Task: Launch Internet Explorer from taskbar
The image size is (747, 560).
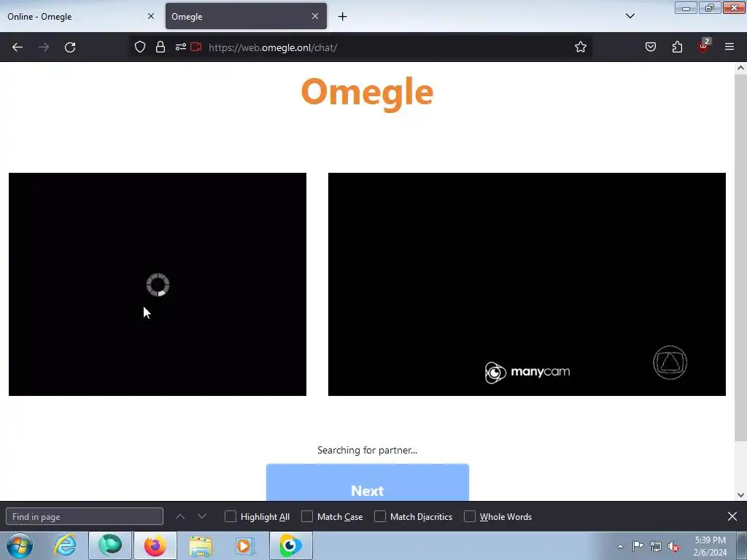Action: point(65,545)
